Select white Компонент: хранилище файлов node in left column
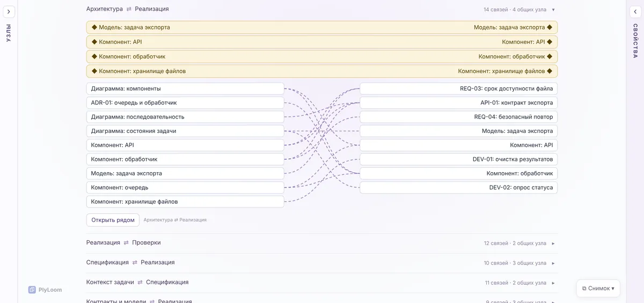 tap(185, 202)
